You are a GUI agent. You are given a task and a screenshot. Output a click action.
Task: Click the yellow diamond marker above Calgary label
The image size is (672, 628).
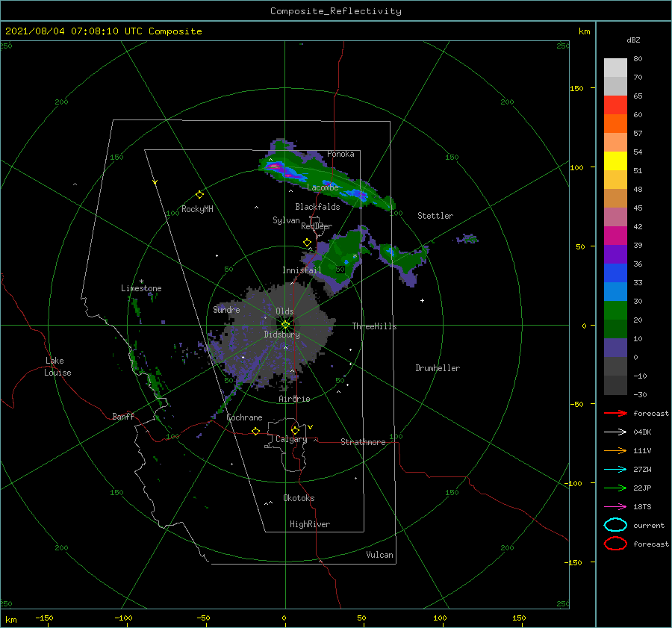tap(295, 430)
